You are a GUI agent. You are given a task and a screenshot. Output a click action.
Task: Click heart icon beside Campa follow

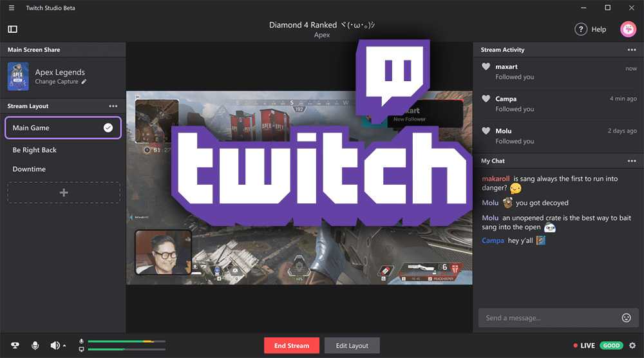pos(486,99)
